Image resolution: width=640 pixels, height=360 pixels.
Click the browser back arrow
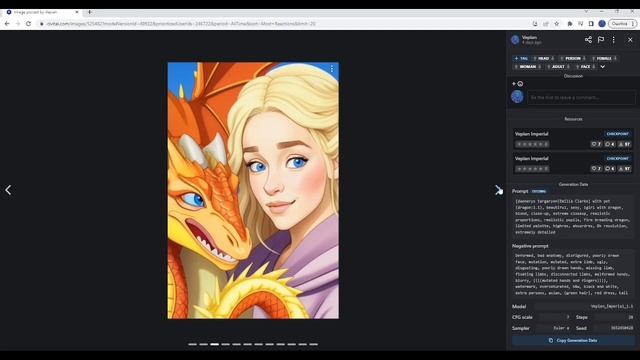(7, 24)
